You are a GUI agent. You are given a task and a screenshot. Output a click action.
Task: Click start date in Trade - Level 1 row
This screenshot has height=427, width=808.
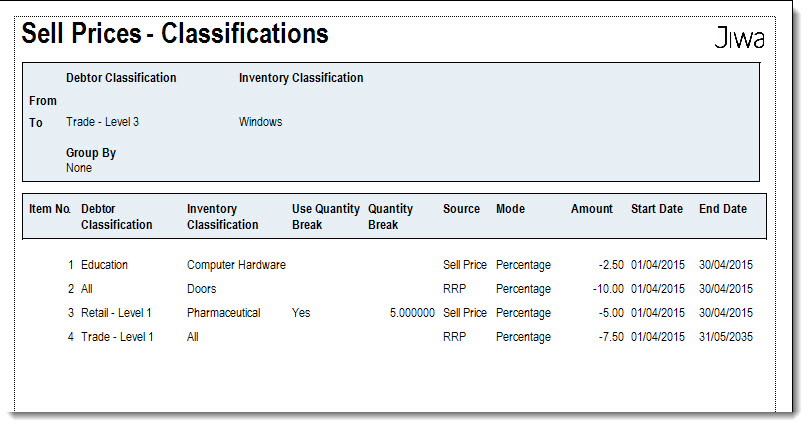658,337
